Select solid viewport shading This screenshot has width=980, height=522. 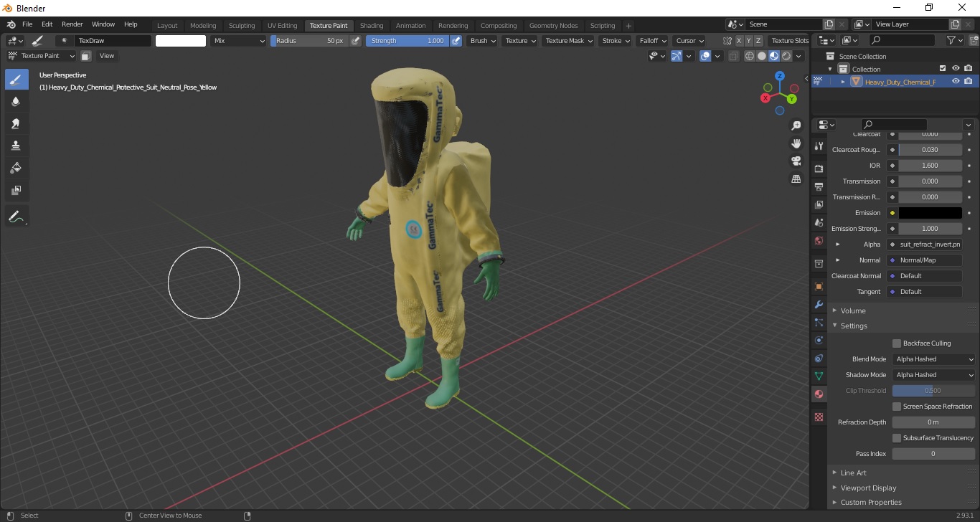pos(762,56)
